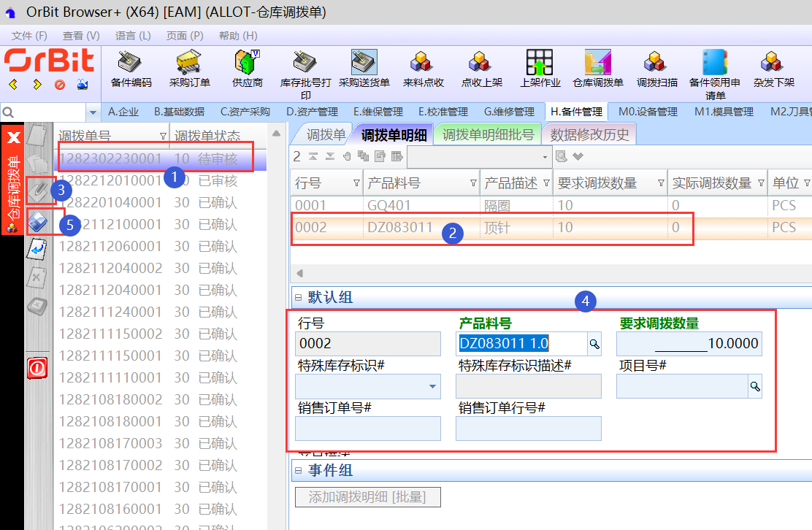Close the 仓库调拨单 side tab with white X
Screen dimensions: 812x530
(13, 138)
